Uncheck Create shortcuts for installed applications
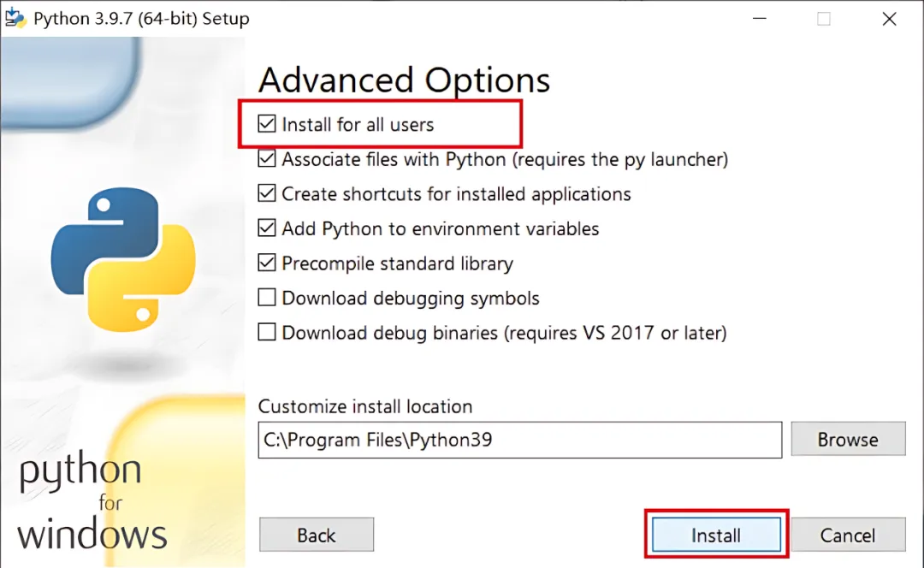Image resolution: width=924 pixels, height=568 pixels. click(267, 193)
